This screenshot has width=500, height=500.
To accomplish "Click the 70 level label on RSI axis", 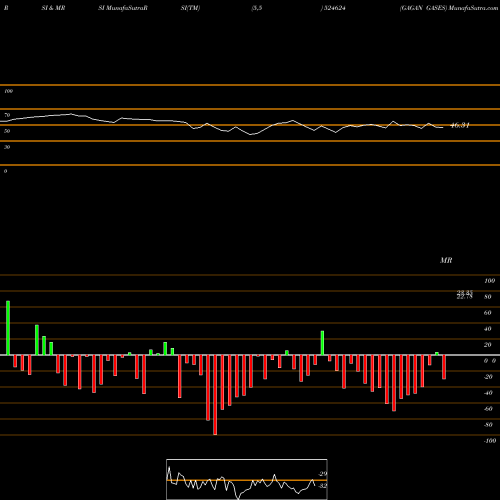I will click(7, 115).
